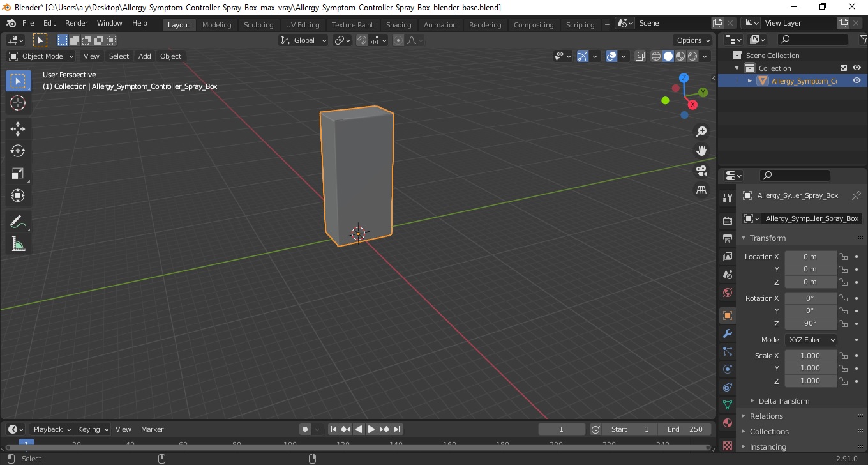Open the Object Constraint properties tab
This screenshot has width=868, height=465.
727,387
